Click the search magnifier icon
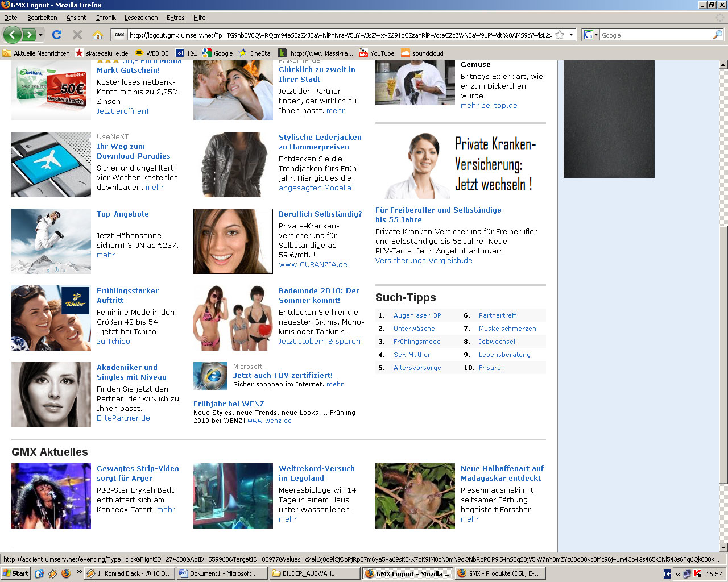The width and height of the screenshot is (728, 582). point(717,35)
